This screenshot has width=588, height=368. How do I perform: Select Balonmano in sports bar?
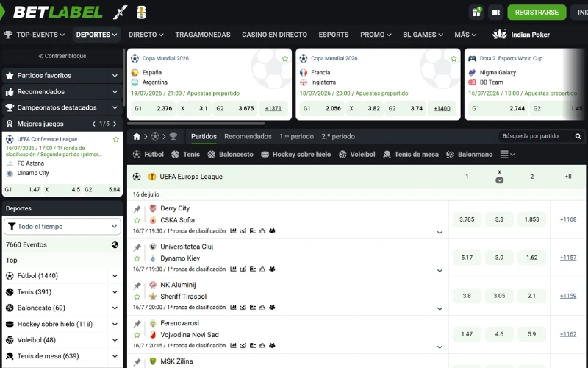pos(469,155)
